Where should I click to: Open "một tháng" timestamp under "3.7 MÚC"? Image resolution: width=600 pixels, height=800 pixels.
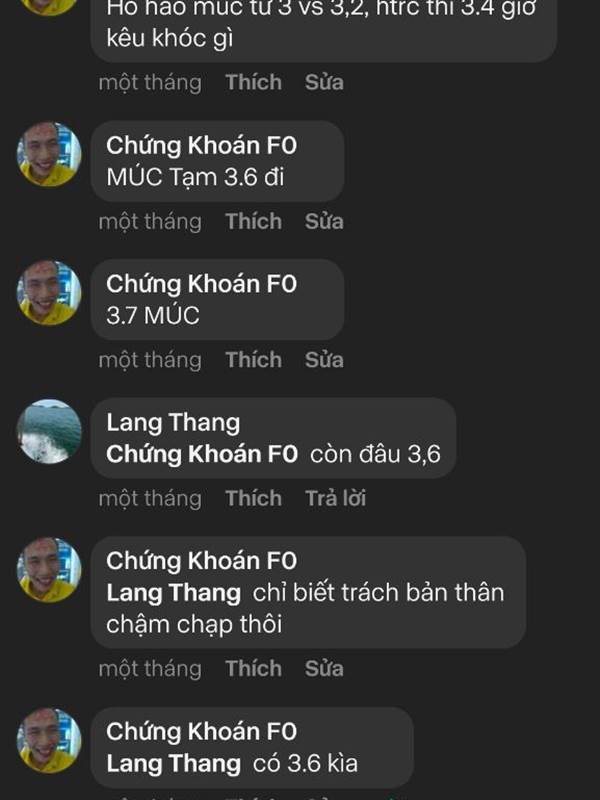click(x=150, y=360)
